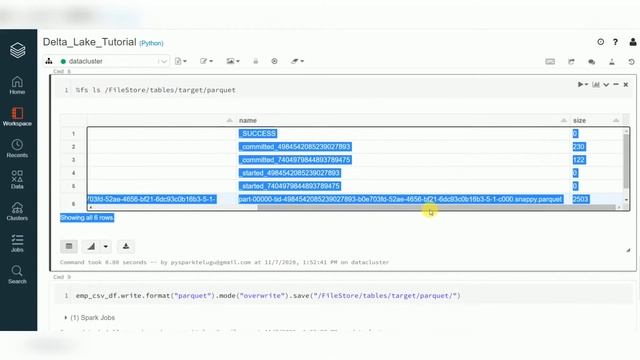Viewport: 640px width, 360px height.
Task: Switch to table view button below results
Action: [69, 246]
